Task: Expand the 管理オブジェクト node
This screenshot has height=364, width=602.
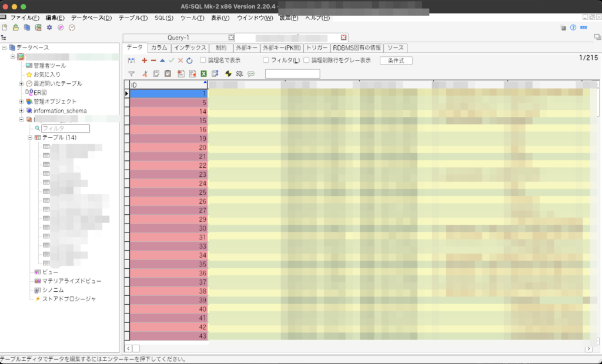Action: 21,102
